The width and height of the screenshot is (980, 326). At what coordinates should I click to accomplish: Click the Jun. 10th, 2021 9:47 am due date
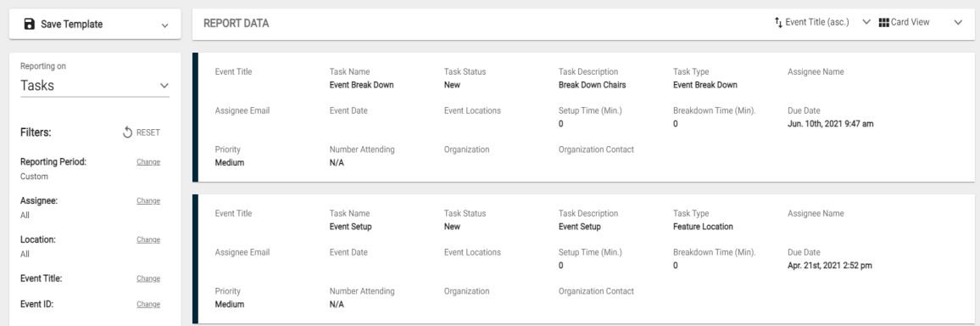(x=831, y=124)
